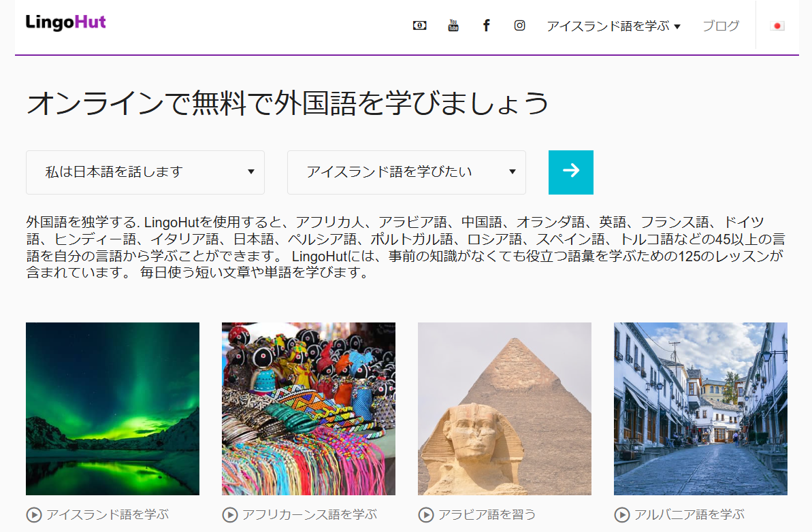Select the Sphinx and pyramid thumbnail
The width and height of the screenshot is (812, 532).
pyautogui.click(x=504, y=409)
